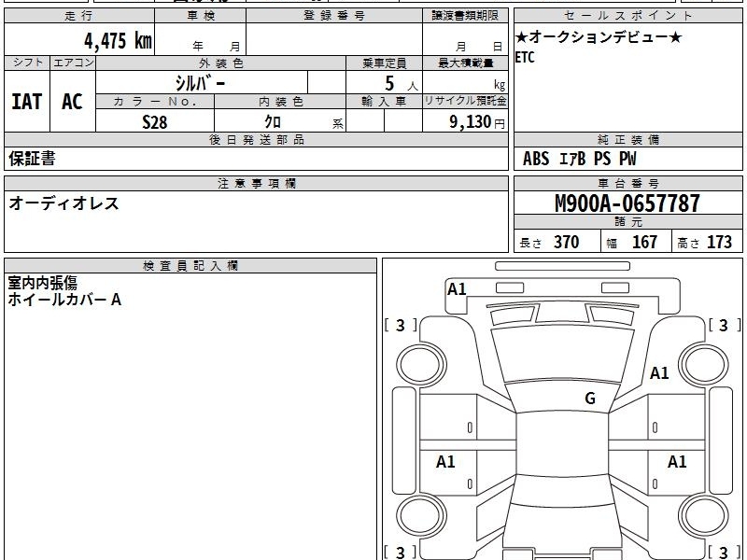Select the 長さ 370 dimension
Screen dimensions: 747x560
click(x=549, y=243)
